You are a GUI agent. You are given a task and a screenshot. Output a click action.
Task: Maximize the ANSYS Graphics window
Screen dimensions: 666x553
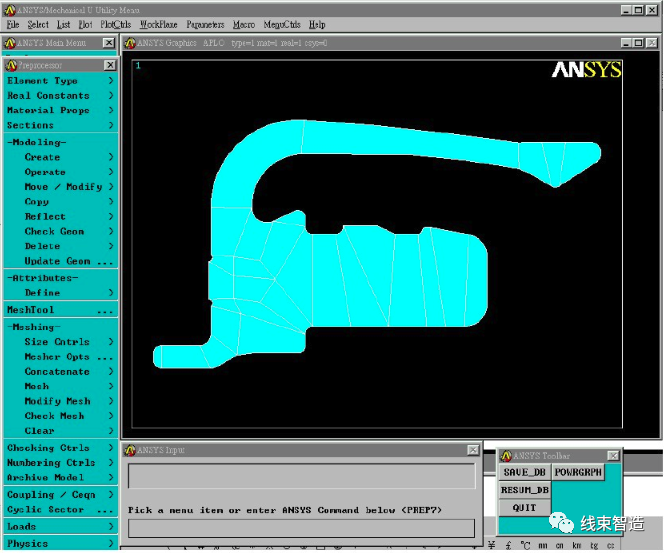pos(638,43)
